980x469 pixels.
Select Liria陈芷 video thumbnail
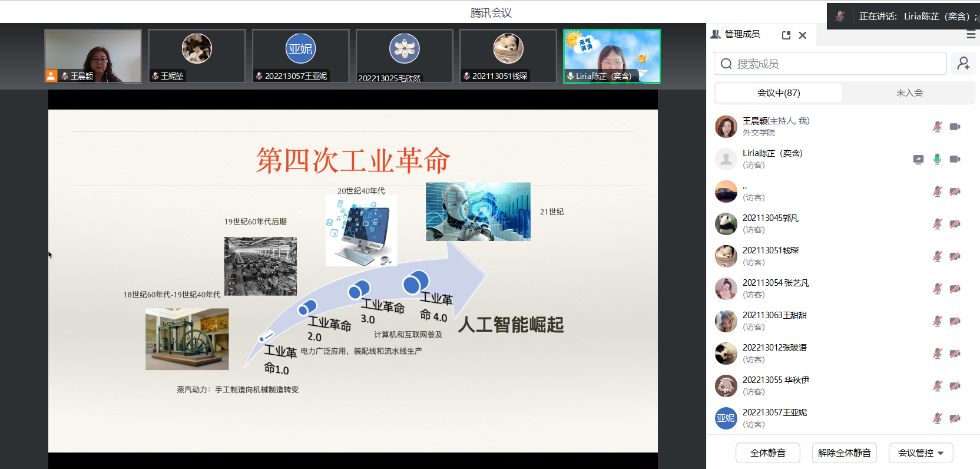click(611, 56)
